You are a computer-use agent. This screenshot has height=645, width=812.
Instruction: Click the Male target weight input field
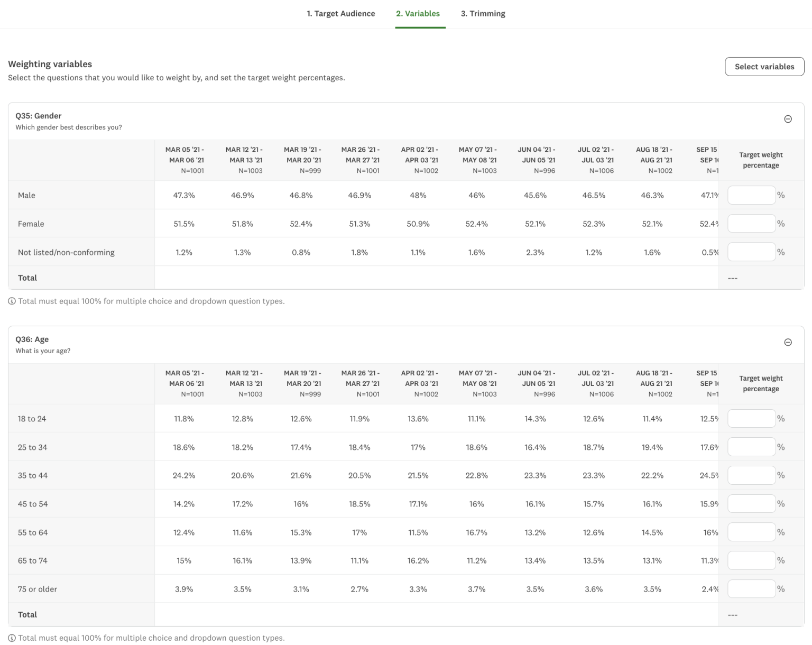[x=751, y=195]
